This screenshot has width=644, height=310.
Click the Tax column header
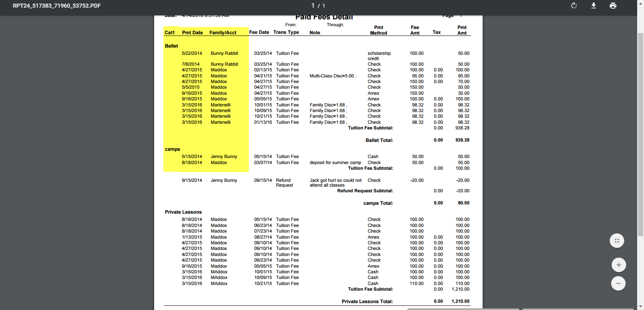pyautogui.click(x=437, y=32)
